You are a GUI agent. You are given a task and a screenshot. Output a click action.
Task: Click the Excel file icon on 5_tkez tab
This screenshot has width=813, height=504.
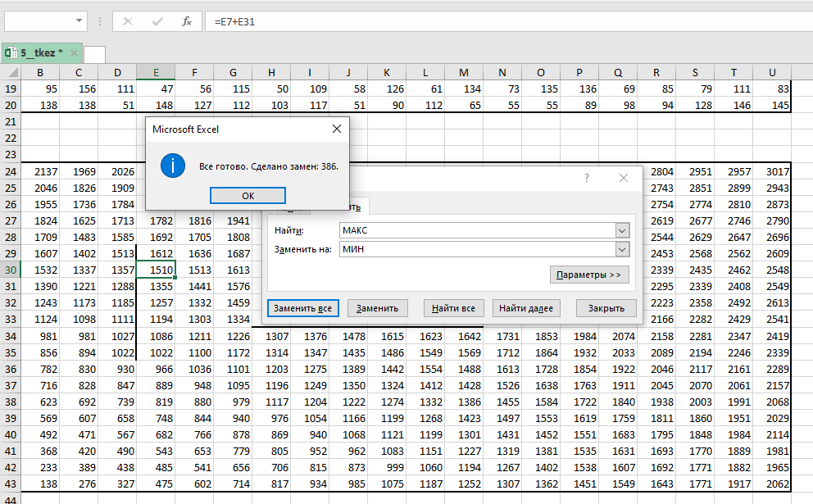pyautogui.click(x=11, y=53)
